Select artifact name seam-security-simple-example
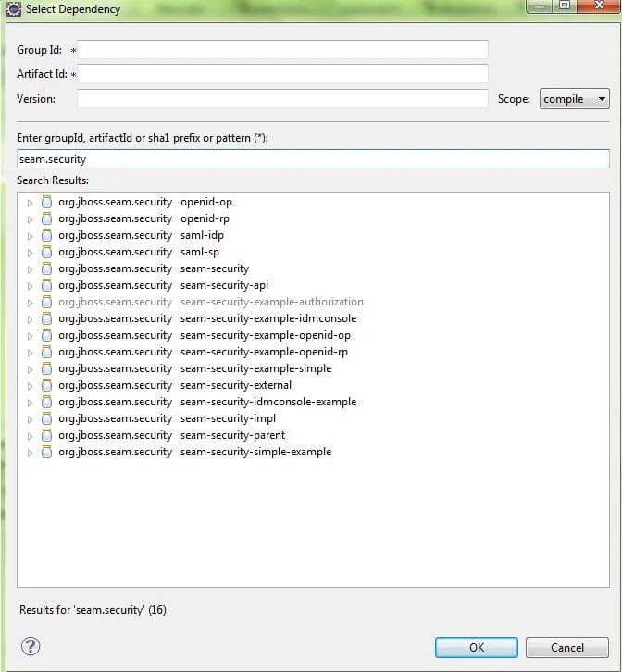The width and height of the screenshot is (622, 672). [255, 452]
